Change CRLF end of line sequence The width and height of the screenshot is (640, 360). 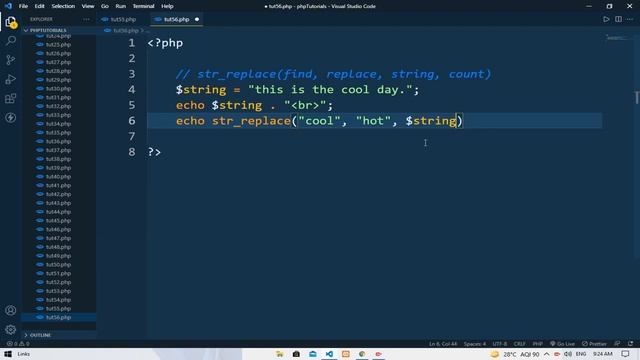point(519,344)
